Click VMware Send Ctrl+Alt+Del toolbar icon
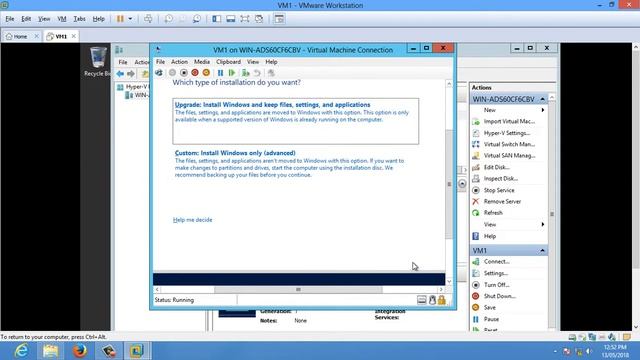 148,19
